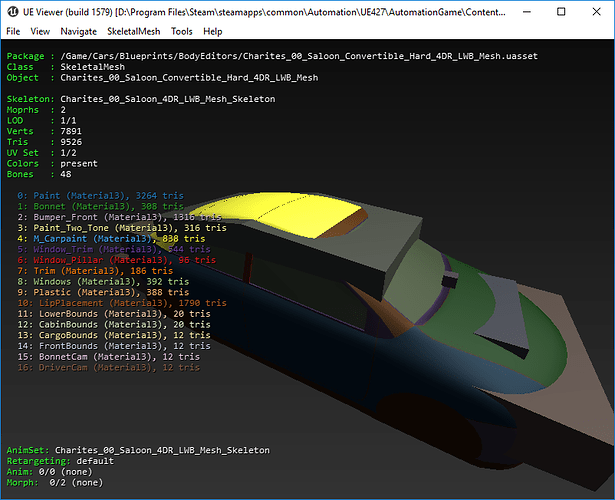Click material row 5: Window_Trim
The image size is (615, 500).
pos(114,249)
